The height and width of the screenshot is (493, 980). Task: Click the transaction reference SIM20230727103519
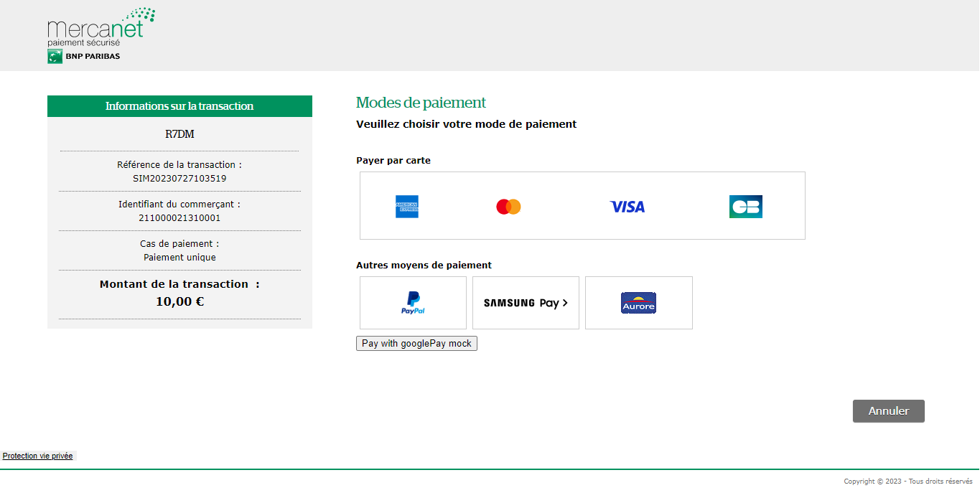point(179,178)
